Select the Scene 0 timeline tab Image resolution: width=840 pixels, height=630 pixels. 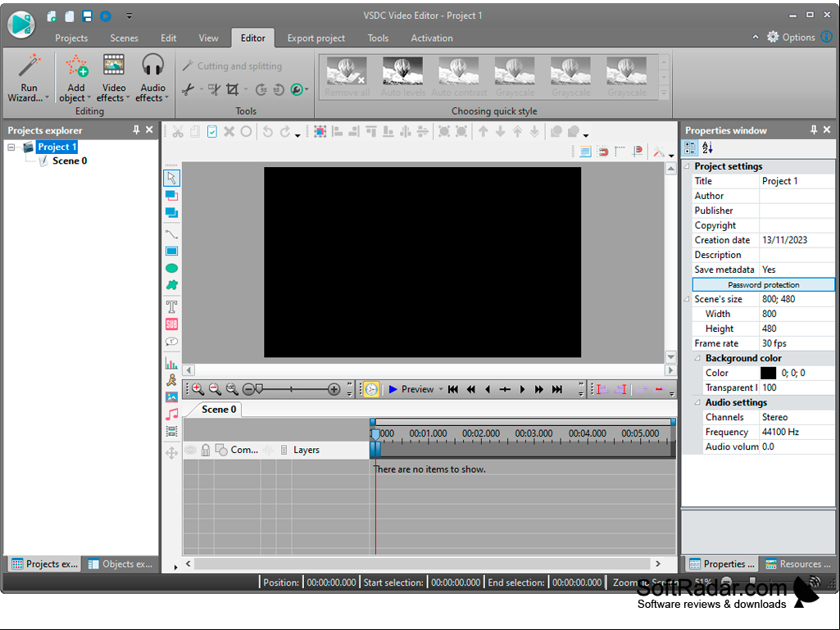(219, 410)
